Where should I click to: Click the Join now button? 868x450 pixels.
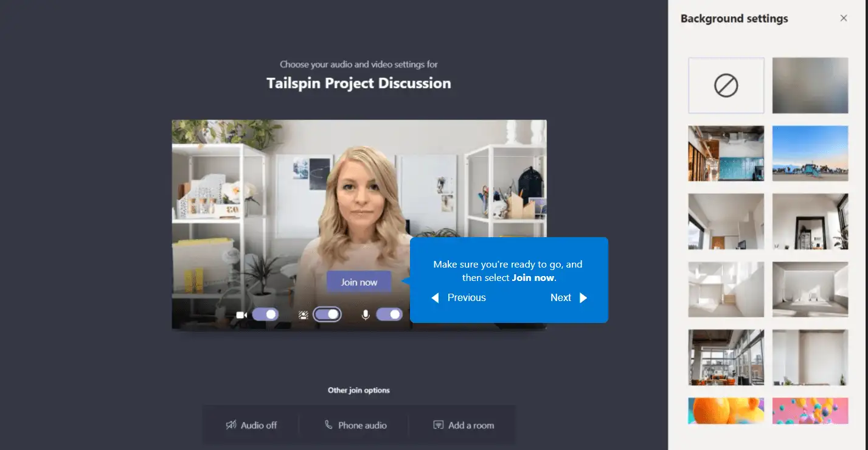tap(359, 282)
